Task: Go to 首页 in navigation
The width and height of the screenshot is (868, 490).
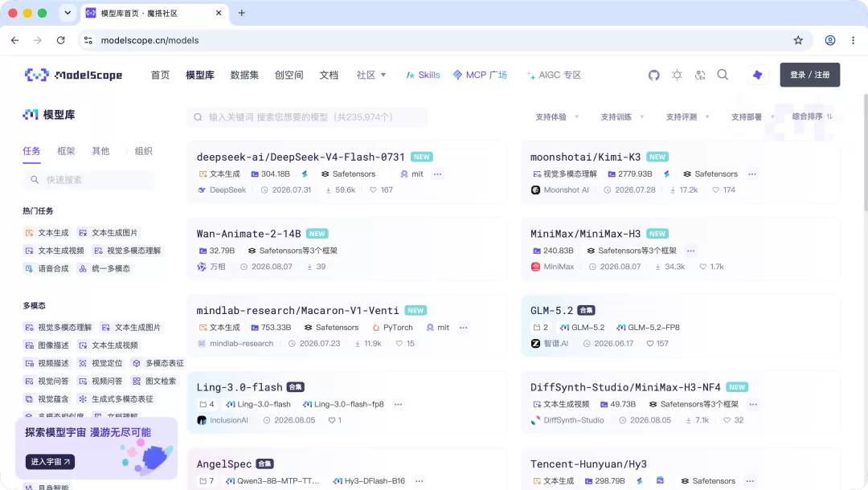Action: pos(160,75)
